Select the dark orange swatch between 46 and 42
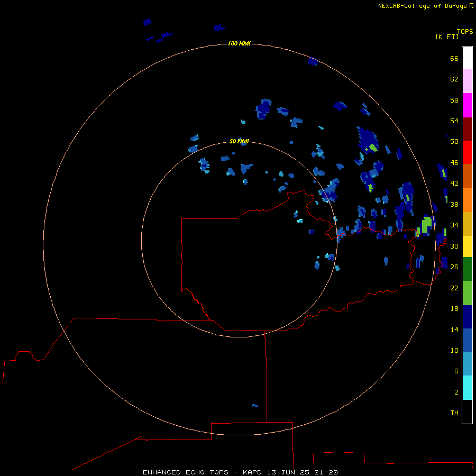Viewport: 476px width, 476px height. pos(467,176)
